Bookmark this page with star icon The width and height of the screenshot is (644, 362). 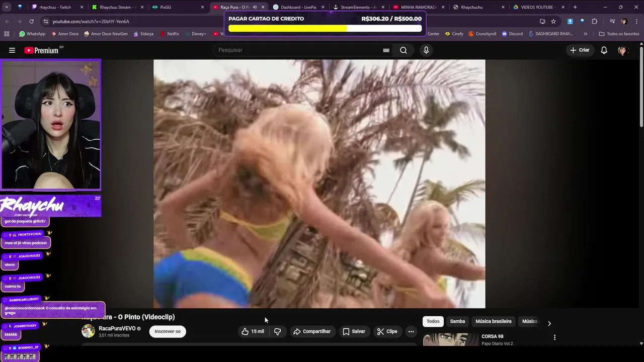coord(553,21)
